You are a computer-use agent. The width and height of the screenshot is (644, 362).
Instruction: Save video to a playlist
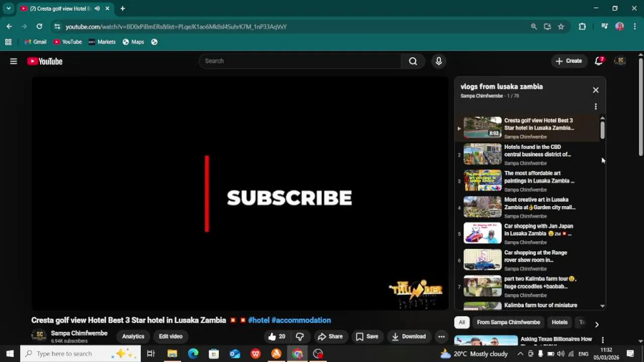tap(367, 337)
